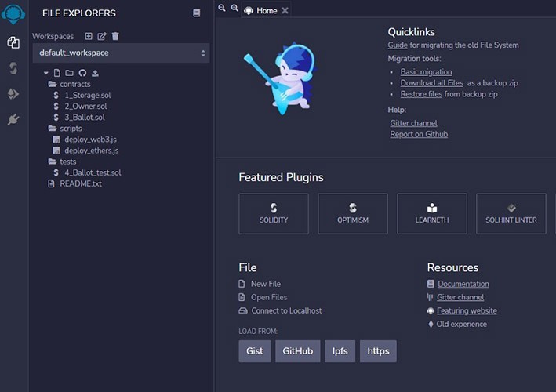Image resolution: width=556 pixels, height=392 pixels.
Task: Open the Documentation resources link
Action: (463, 284)
